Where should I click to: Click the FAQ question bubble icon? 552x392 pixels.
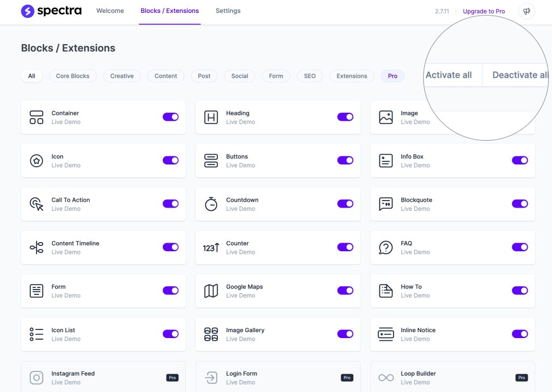tap(386, 247)
